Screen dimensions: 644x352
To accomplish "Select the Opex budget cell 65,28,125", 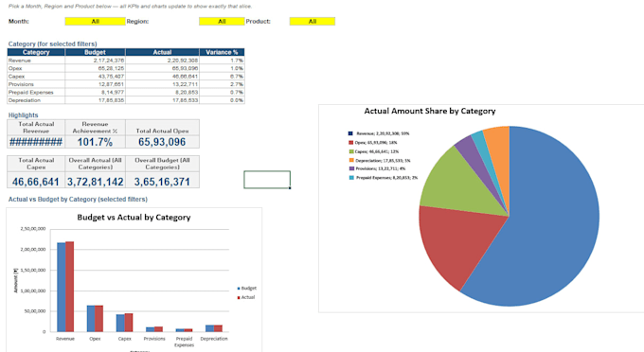I will [x=95, y=68].
